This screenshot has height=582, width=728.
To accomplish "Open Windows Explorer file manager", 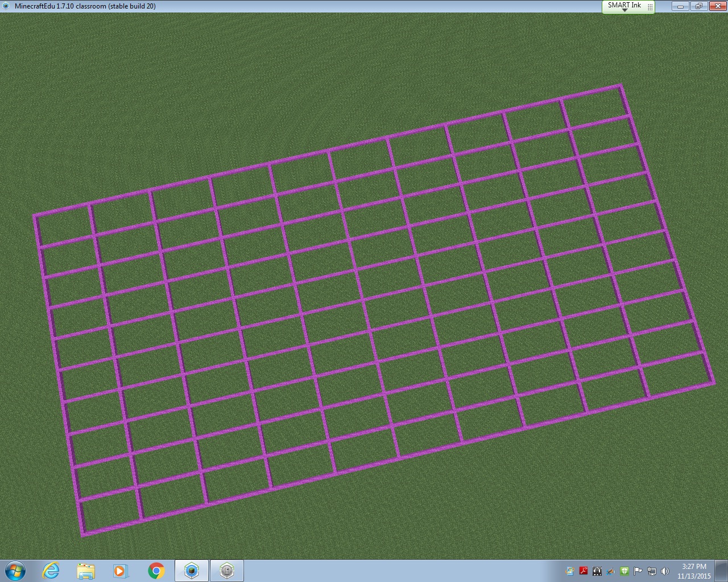I will pyautogui.click(x=86, y=570).
